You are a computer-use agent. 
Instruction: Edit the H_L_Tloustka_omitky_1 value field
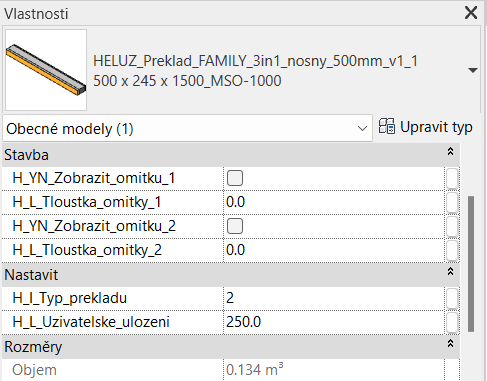coord(334,202)
